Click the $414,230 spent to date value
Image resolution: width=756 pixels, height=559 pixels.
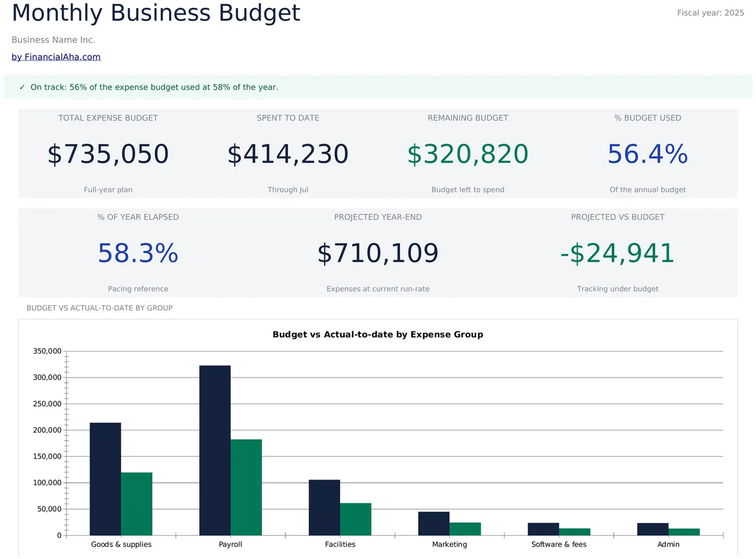click(x=288, y=154)
